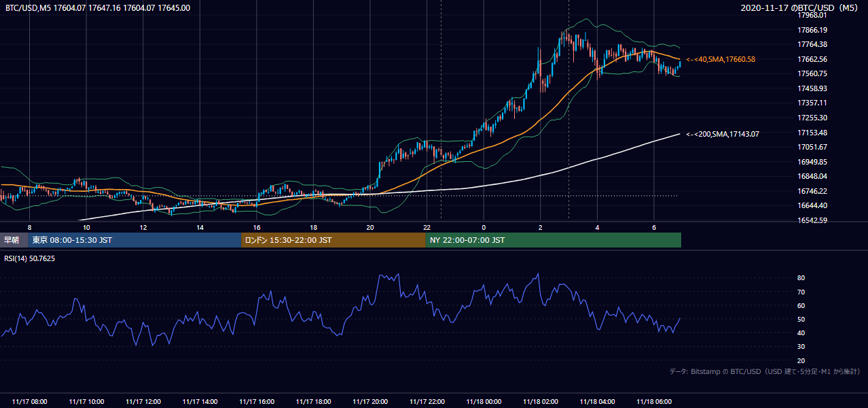Click price axis value 17764.38
The image size is (868, 408).
[812, 44]
